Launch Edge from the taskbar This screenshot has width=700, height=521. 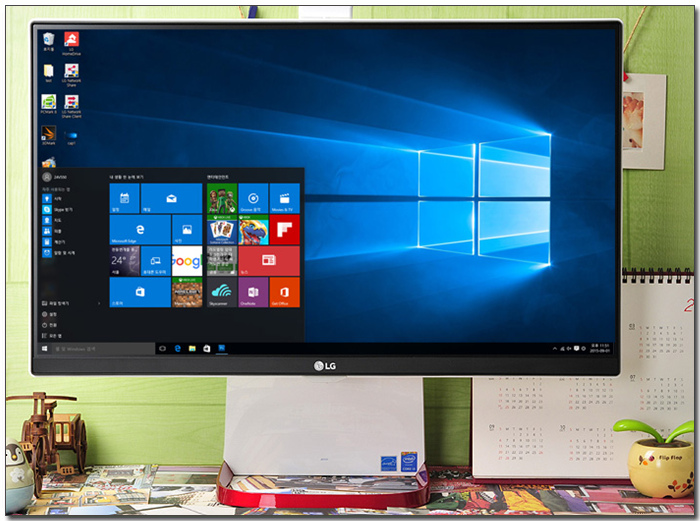178,349
